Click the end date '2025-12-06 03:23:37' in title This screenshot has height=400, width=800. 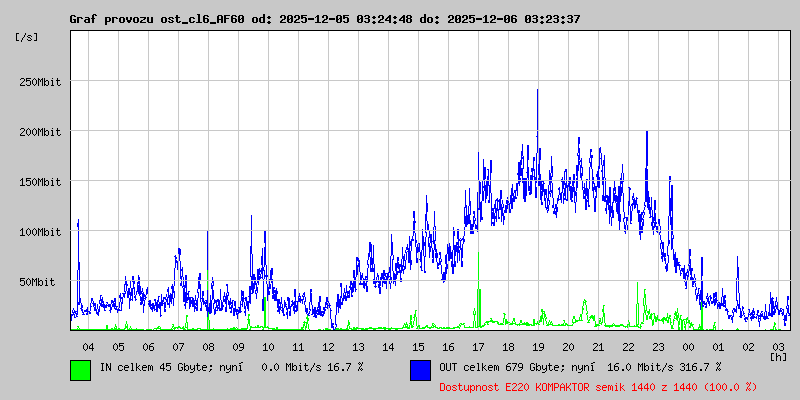514,19
